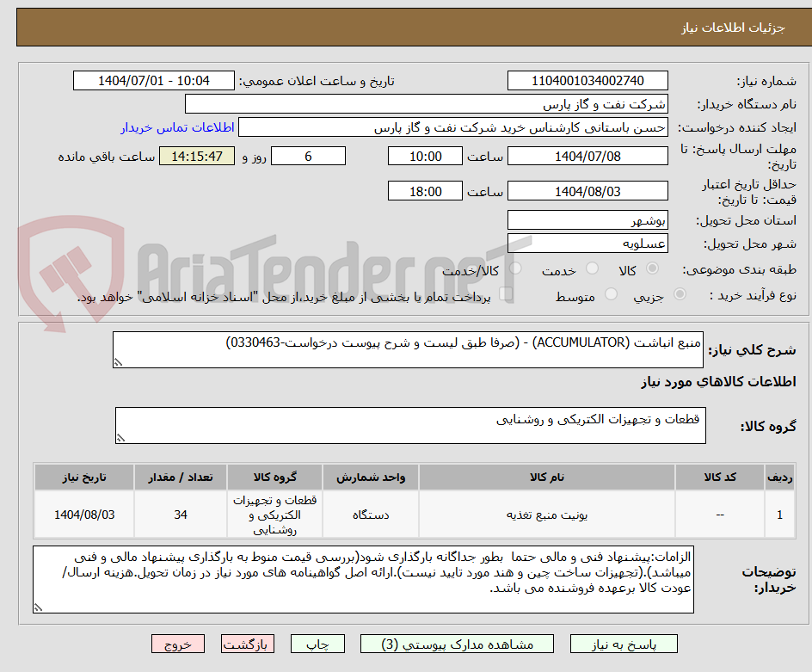Click the شماره نیاز number field
The width and height of the screenshot is (812, 672).
coord(587,80)
